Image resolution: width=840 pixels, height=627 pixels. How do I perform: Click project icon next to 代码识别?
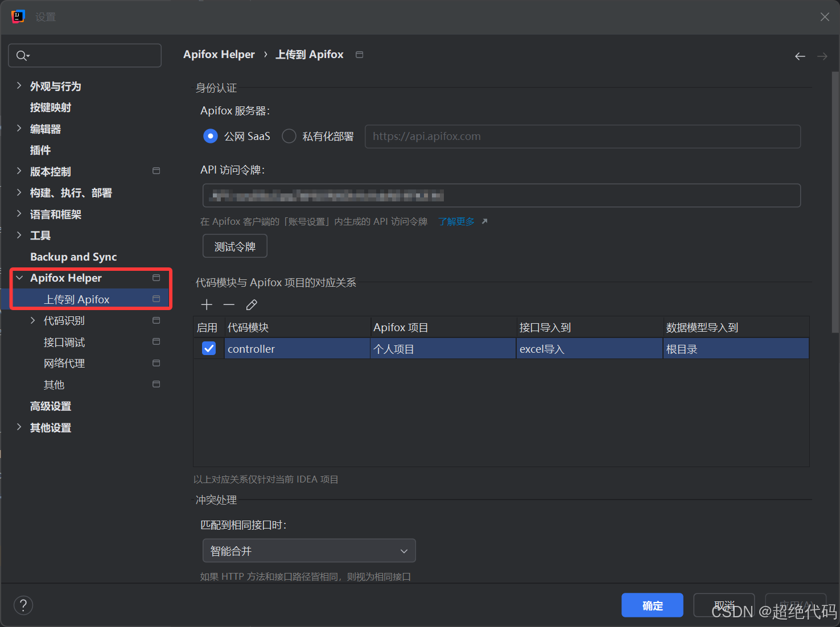tap(157, 320)
